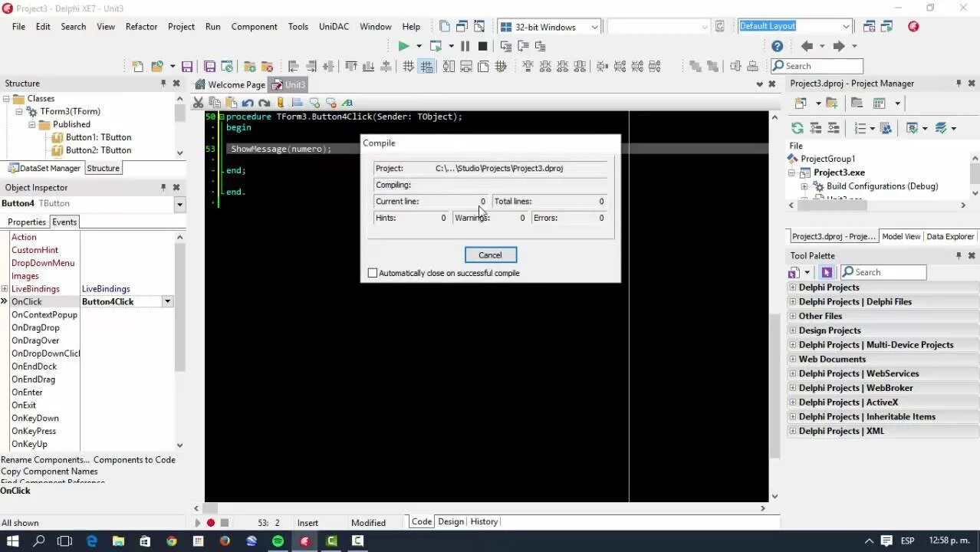Click the Paste icon in the editor toolbar
This screenshot has width=980, height=552.
(231, 103)
